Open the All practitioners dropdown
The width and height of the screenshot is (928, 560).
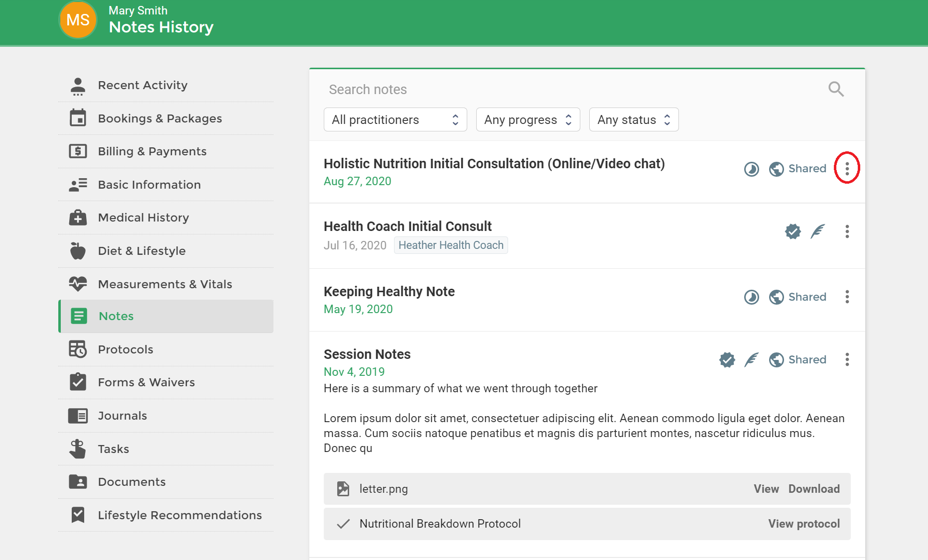pyautogui.click(x=395, y=119)
